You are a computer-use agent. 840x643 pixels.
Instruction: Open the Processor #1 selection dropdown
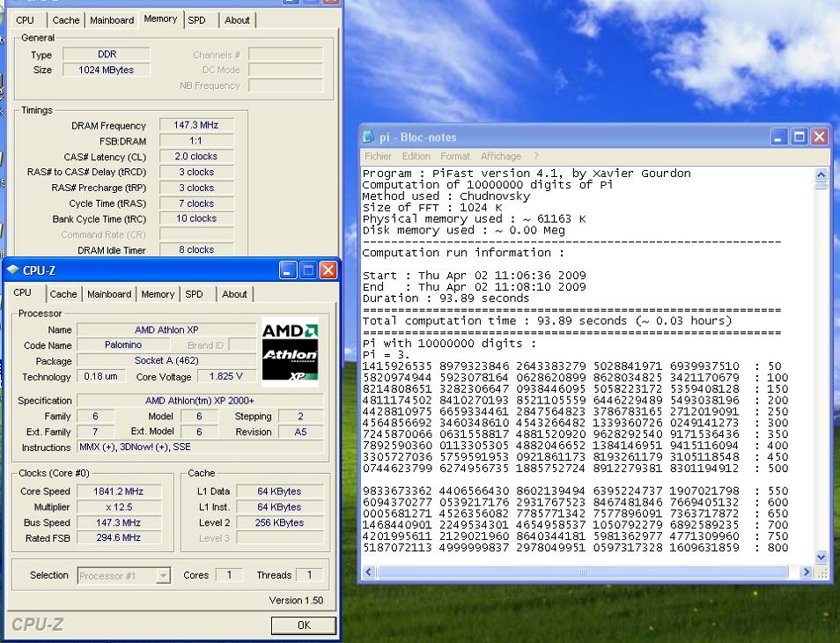pyautogui.click(x=163, y=576)
